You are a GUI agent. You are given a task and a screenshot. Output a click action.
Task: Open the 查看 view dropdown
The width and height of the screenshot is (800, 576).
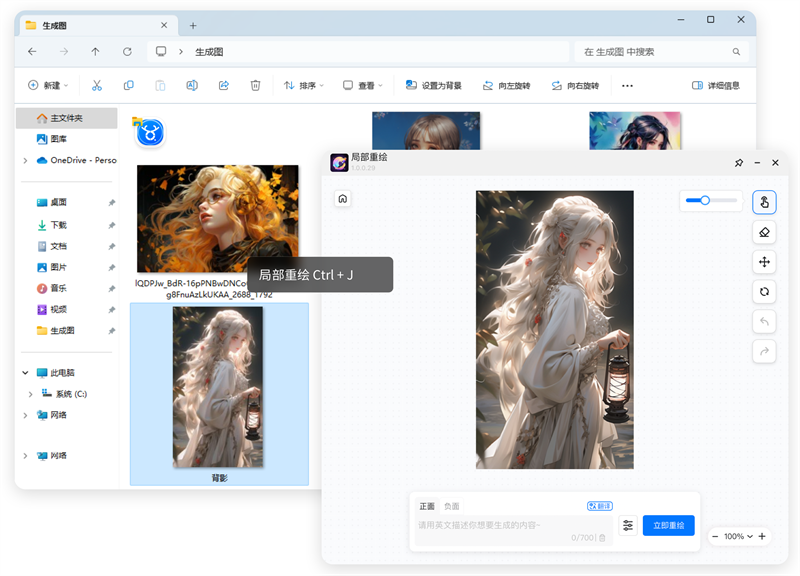pyautogui.click(x=360, y=85)
